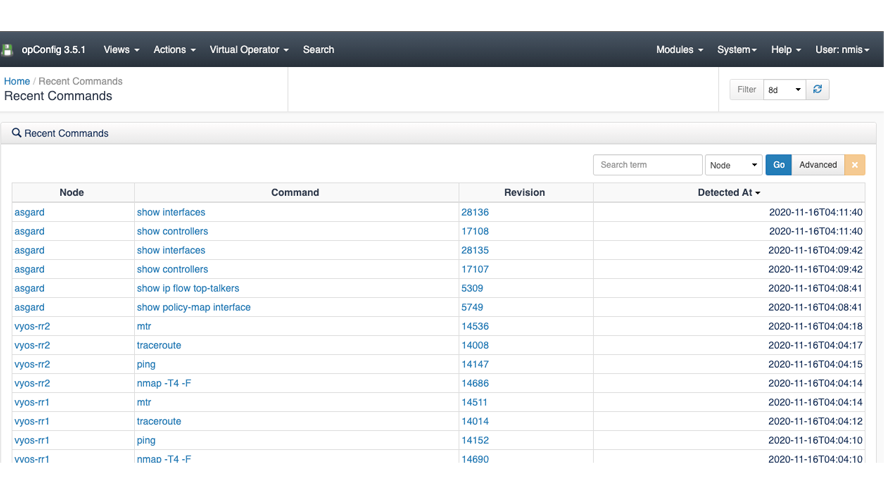Sort by the Detected At column

[x=728, y=192]
